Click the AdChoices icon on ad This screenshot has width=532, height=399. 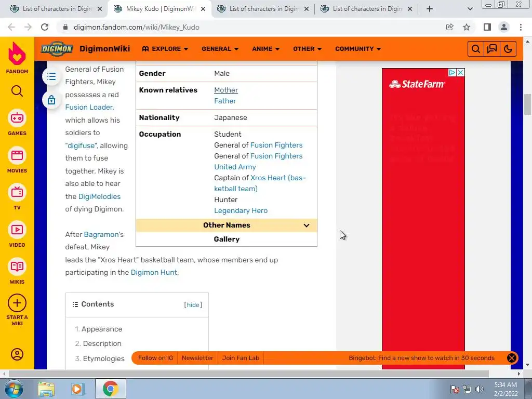point(453,72)
